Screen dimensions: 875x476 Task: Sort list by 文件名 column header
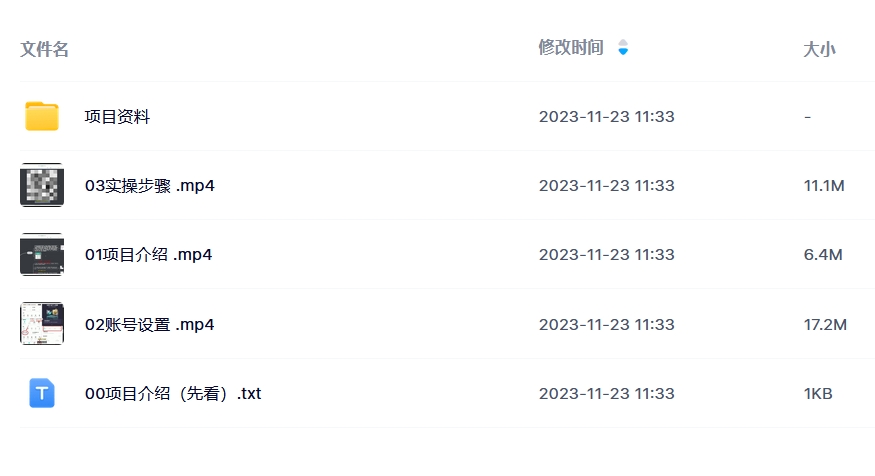coord(44,49)
